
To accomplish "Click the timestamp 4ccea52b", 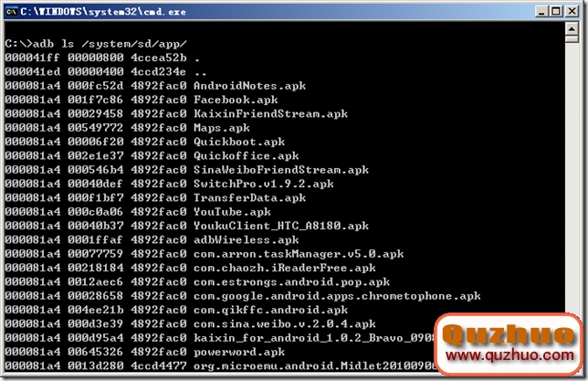I will click(159, 58).
